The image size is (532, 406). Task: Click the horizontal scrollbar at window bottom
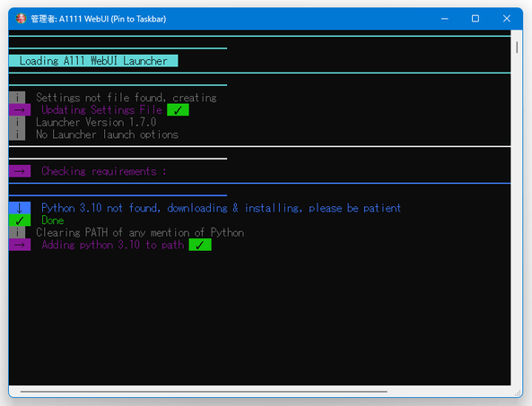click(204, 392)
